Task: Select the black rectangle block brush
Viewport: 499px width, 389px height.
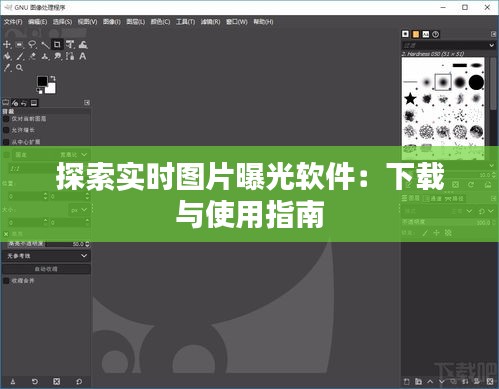Action: [460, 65]
